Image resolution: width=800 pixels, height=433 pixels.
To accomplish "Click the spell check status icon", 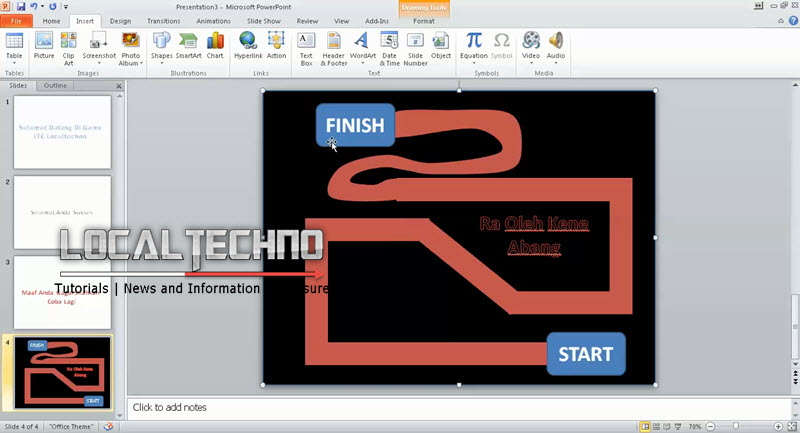I will pyautogui.click(x=108, y=426).
